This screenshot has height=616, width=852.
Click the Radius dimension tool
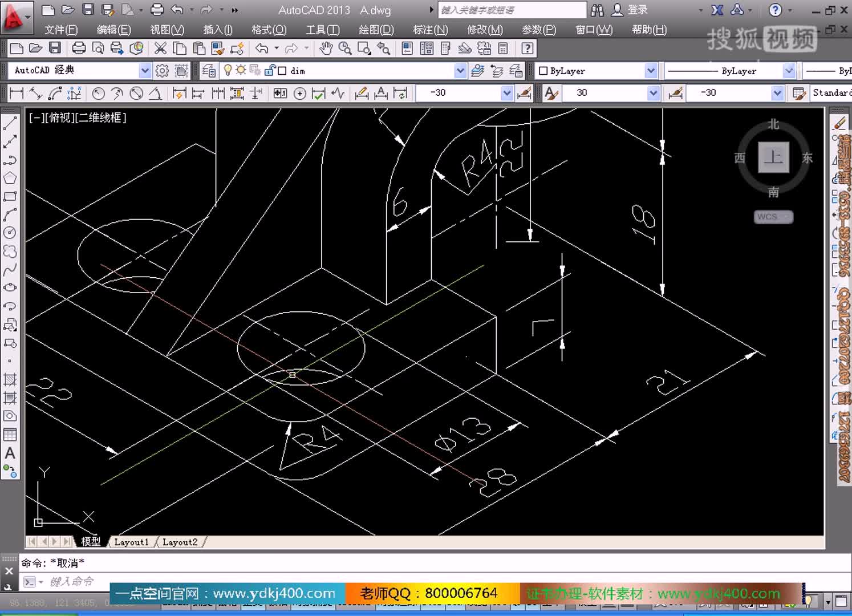pos(98,93)
